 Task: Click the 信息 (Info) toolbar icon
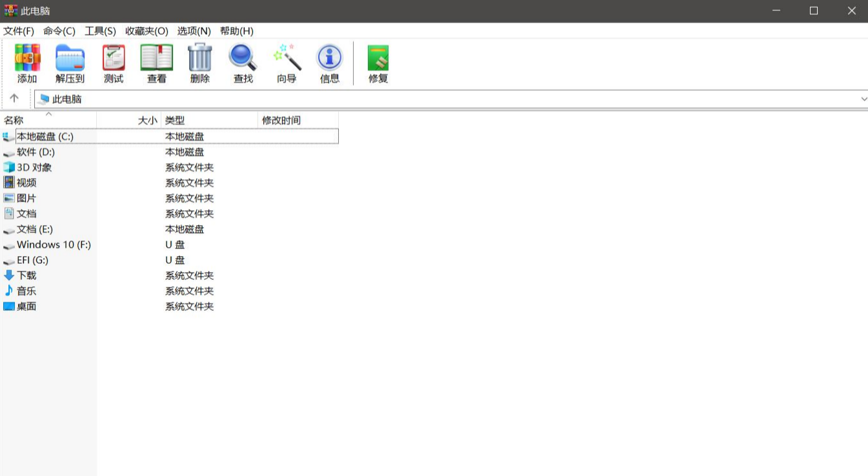[x=330, y=57]
